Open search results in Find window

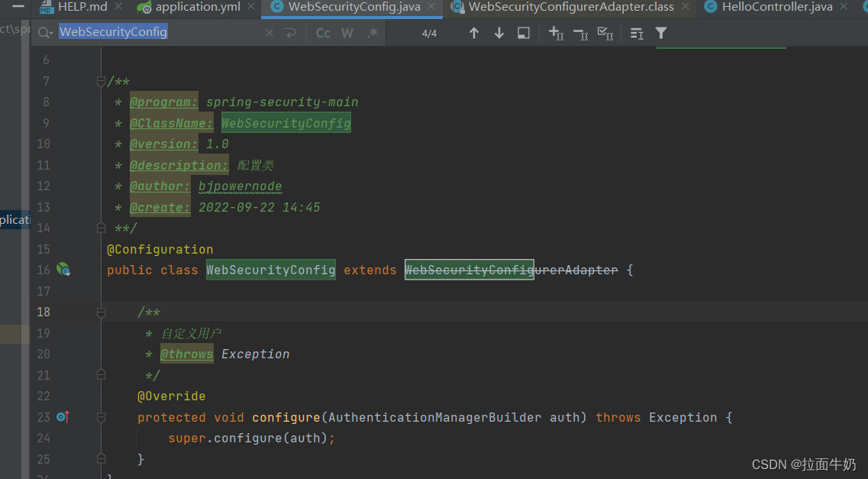coord(523,33)
